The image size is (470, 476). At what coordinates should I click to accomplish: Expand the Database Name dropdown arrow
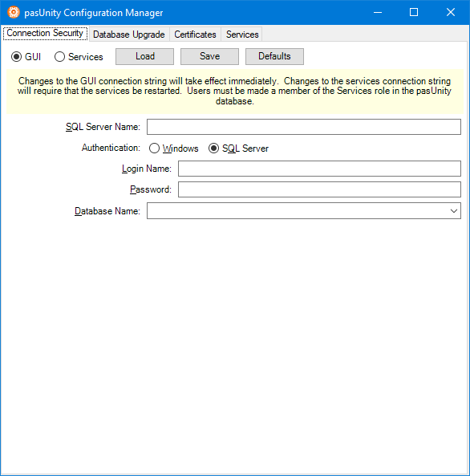click(454, 211)
